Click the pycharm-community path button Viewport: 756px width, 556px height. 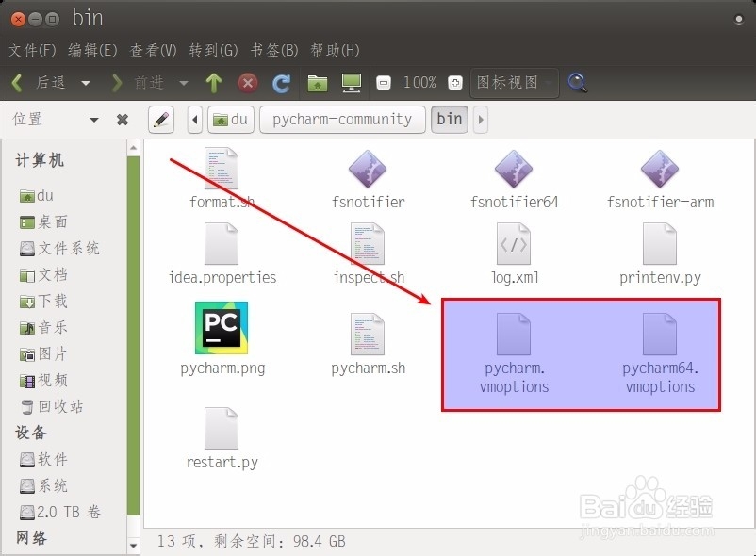(342, 120)
